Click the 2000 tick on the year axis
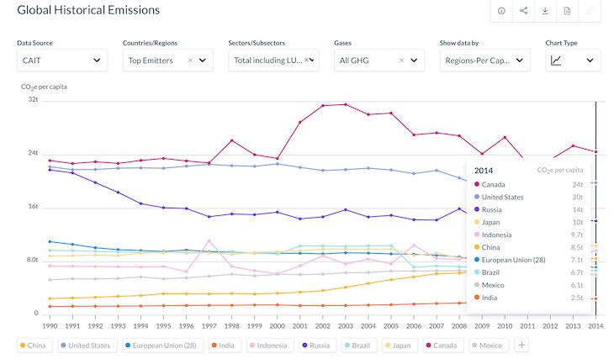 point(277,325)
